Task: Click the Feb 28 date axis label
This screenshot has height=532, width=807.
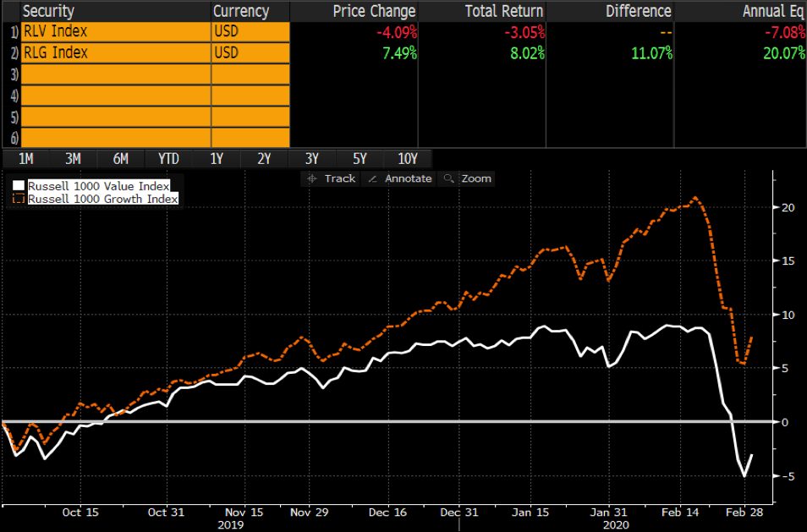Action: click(744, 513)
